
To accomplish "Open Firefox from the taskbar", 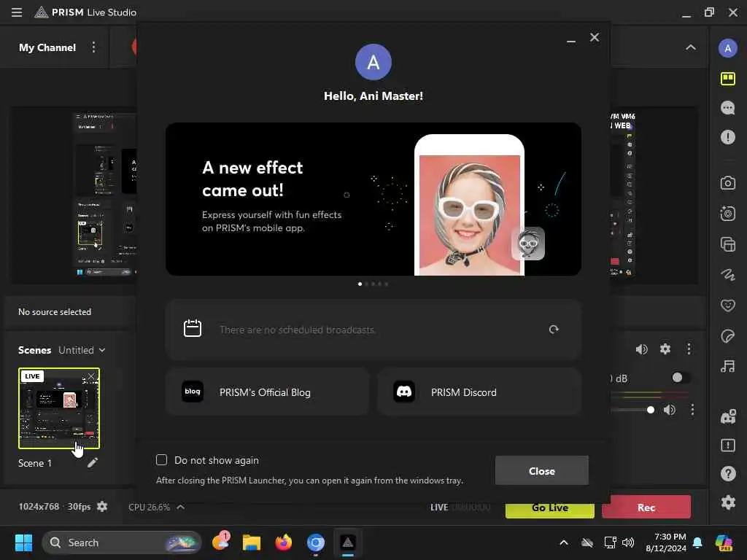I will (284, 542).
